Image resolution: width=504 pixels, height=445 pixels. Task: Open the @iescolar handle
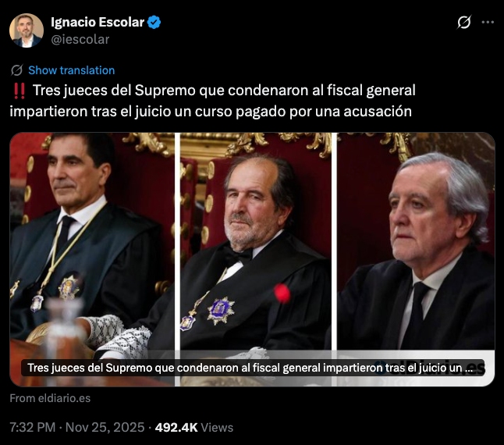80,39
